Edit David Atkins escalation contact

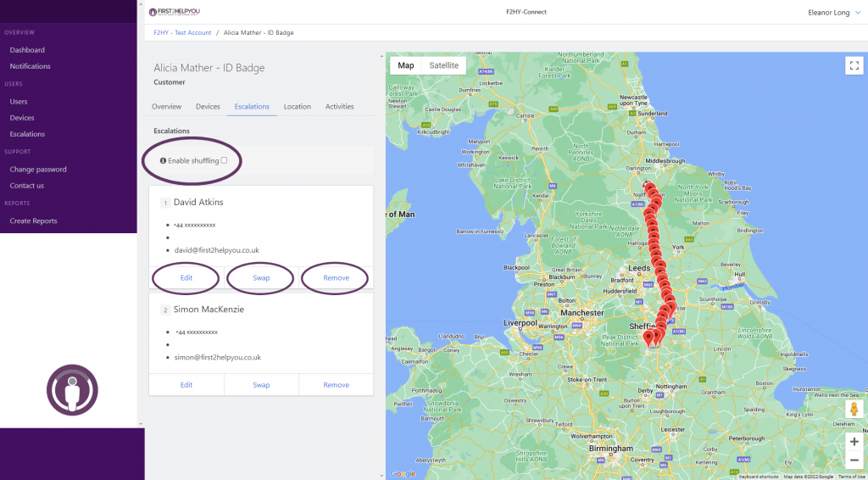[x=186, y=278]
